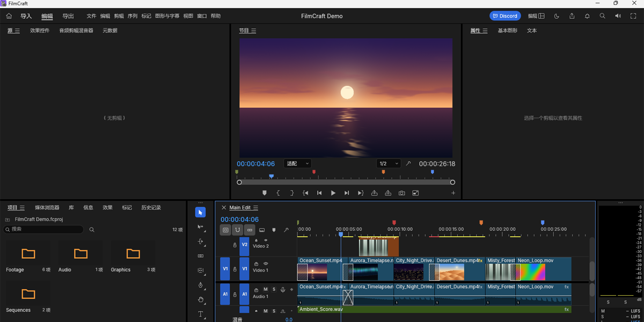Image resolution: width=644 pixels, height=322 pixels.
Task: Switch to the 媒体浏览器 tab
Action: [47, 208]
